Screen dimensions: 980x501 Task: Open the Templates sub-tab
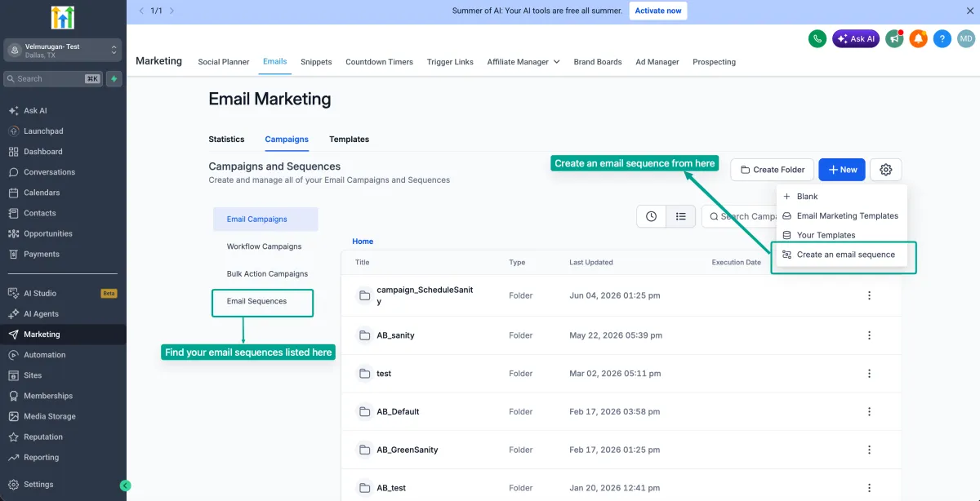(350, 140)
